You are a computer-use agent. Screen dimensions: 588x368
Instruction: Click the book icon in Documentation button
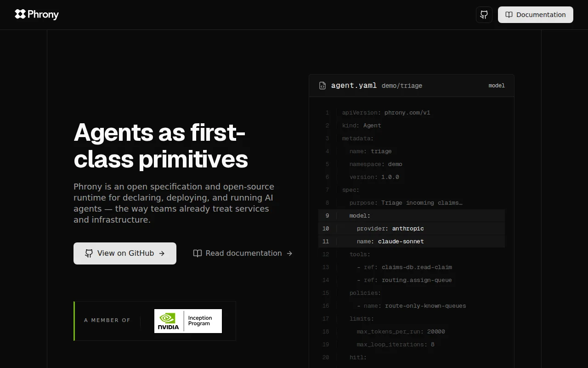[x=509, y=15]
